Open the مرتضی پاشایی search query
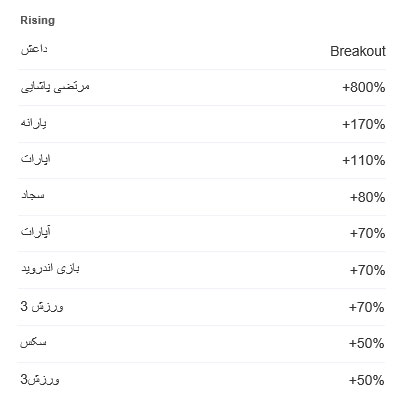The width and height of the screenshot is (400, 404). (x=55, y=87)
